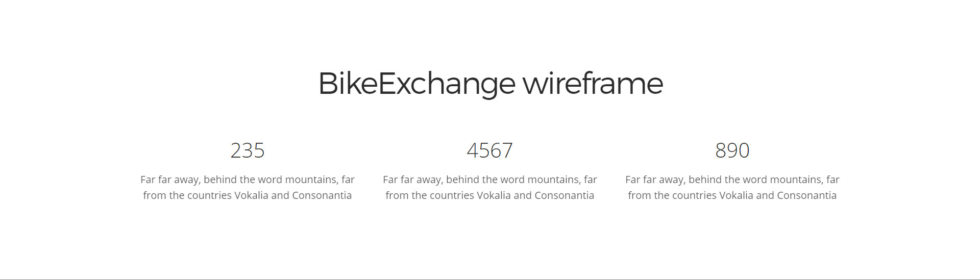Click the BikeExchange wireframe heading

(490, 83)
